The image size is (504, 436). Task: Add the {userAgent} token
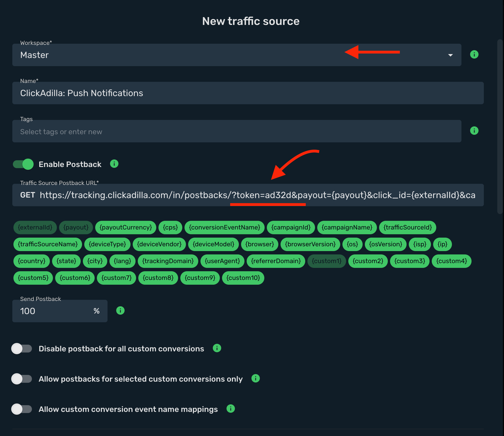(x=223, y=261)
